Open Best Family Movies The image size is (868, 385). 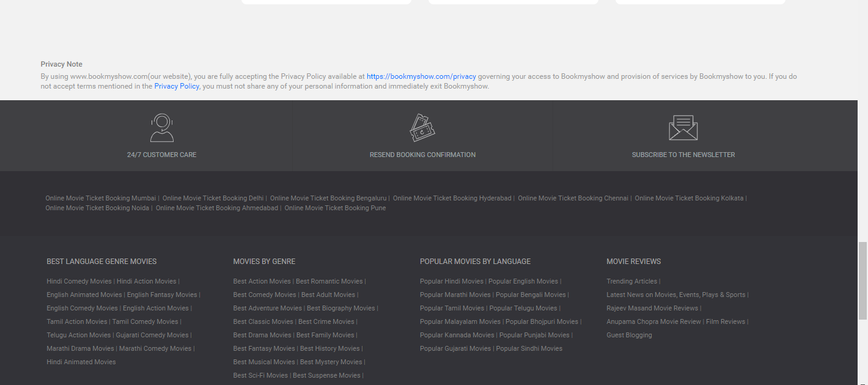click(325, 335)
